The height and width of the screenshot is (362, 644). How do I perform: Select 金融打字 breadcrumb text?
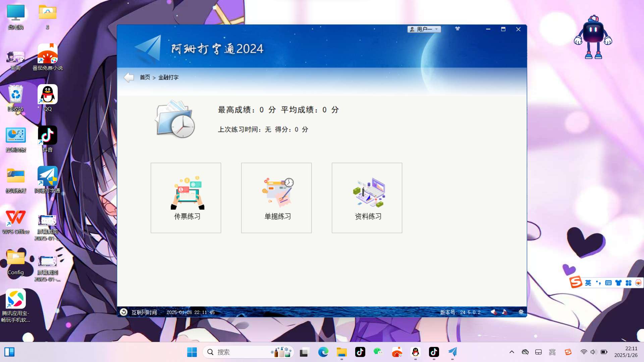(x=168, y=77)
